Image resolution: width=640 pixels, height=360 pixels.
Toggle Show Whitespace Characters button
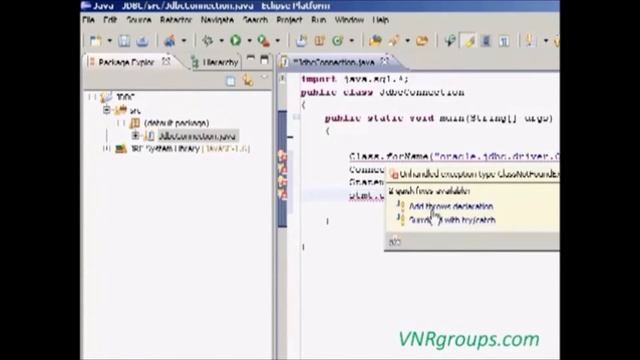coord(504,41)
